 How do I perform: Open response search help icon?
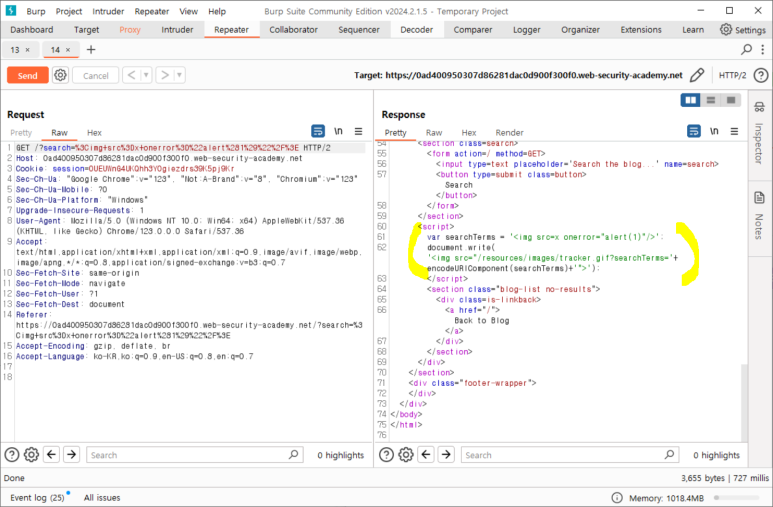386,454
